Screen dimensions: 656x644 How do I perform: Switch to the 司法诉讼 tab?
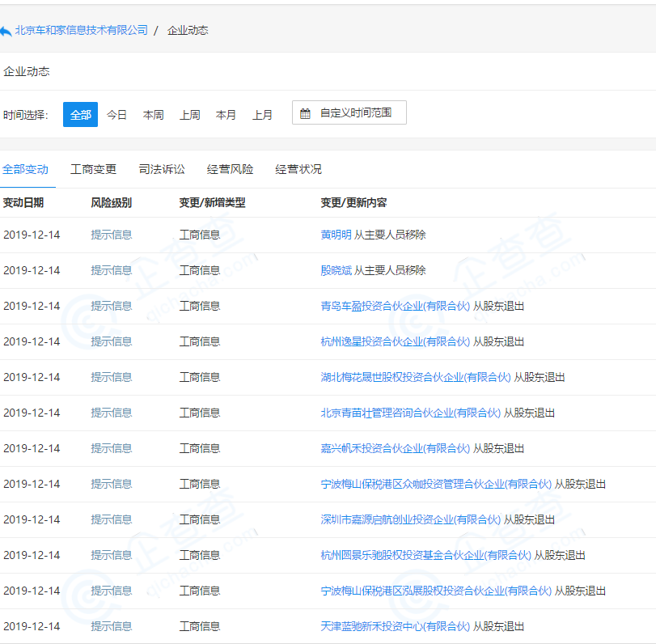[x=163, y=169]
